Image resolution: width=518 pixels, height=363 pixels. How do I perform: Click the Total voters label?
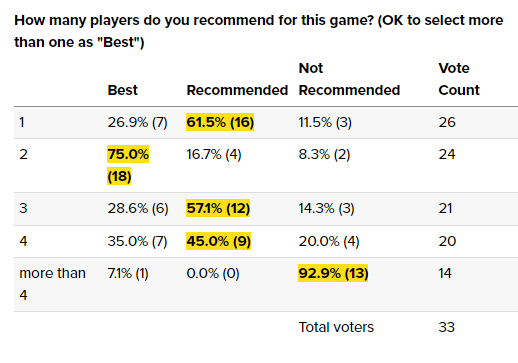tap(336, 327)
